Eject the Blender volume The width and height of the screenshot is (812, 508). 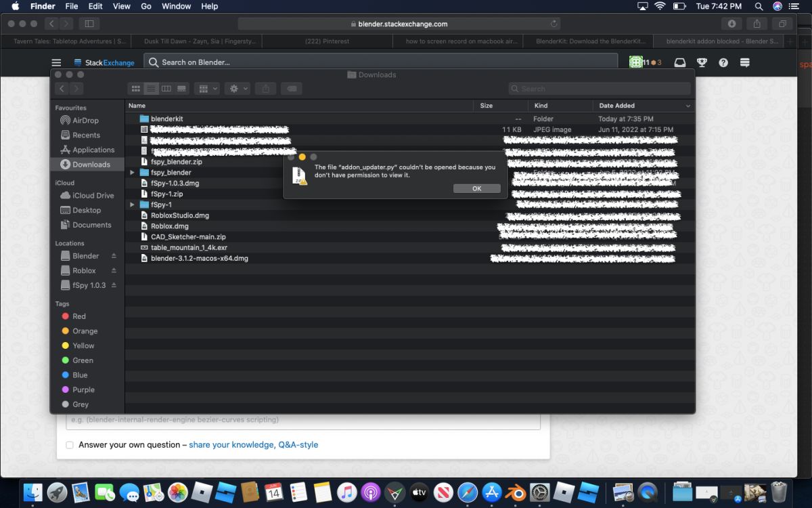click(x=114, y=256)
